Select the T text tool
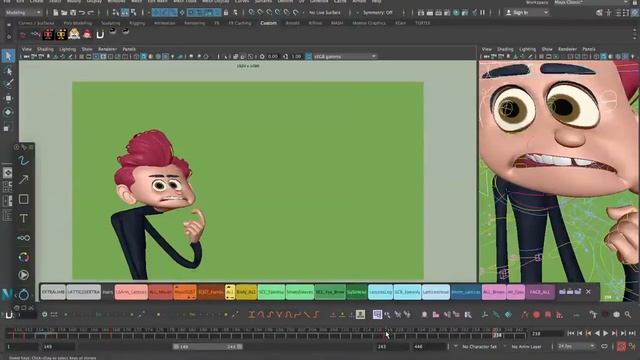The height and width of the screenshot is (360, 640). [23, 218]
